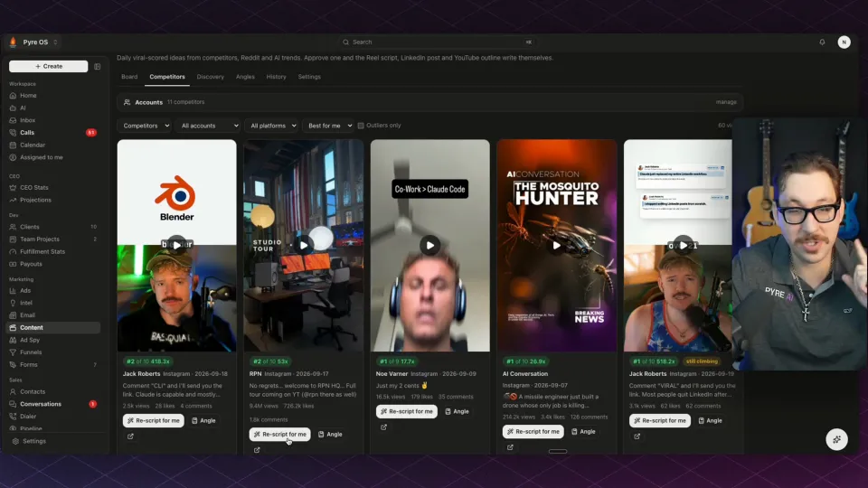Screen dimensions: 868x488
Task: Collapse the sidebar panel icon beside Create
Action: click(98, 66)
